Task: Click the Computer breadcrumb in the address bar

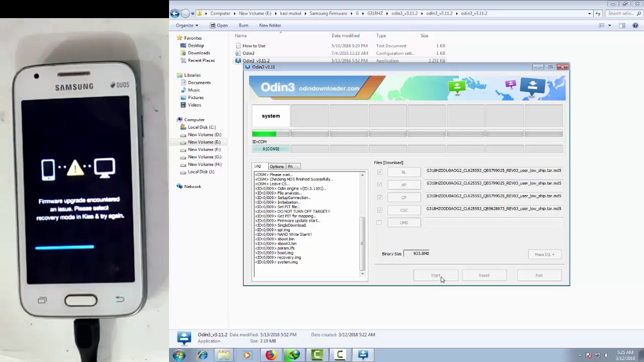Action: pyautogui.click(x=220, y=14)
